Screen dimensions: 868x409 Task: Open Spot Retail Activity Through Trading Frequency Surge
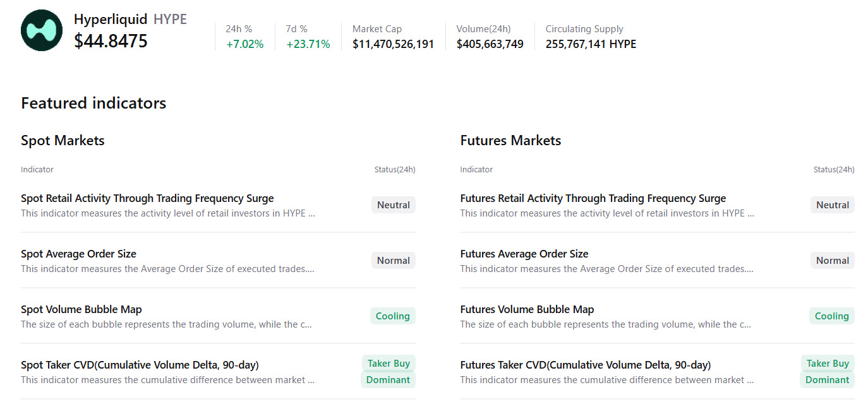[147, 198]
